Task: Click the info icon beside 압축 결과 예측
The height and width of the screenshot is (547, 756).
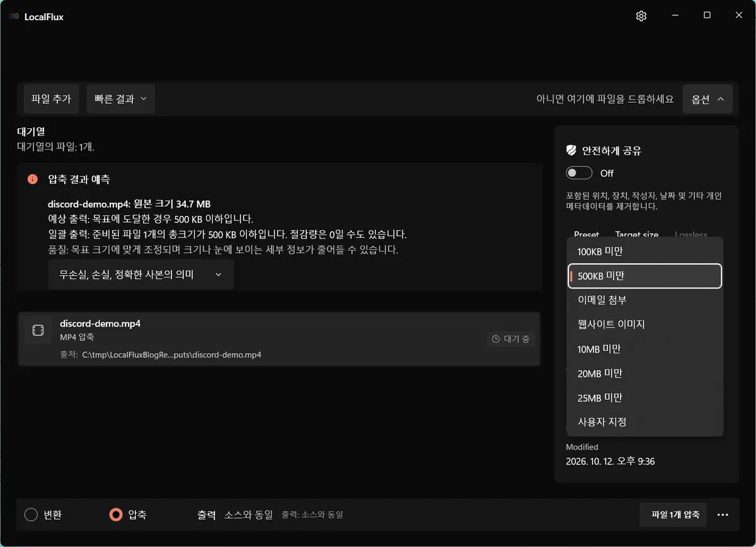Action: coord(33,179)
